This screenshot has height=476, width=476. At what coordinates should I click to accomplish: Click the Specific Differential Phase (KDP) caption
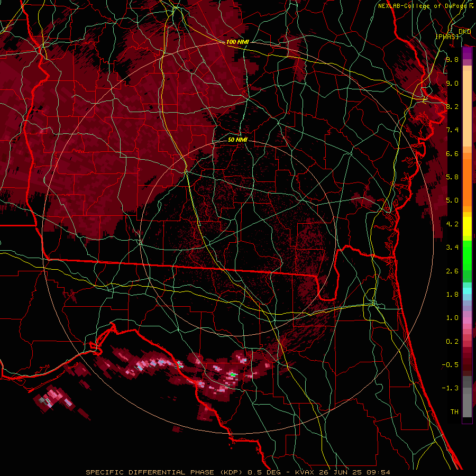pos(238,472)
